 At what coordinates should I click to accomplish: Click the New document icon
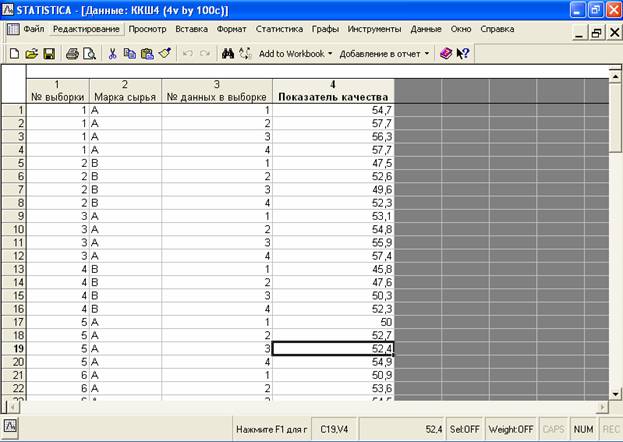click(x=14, y=54)
